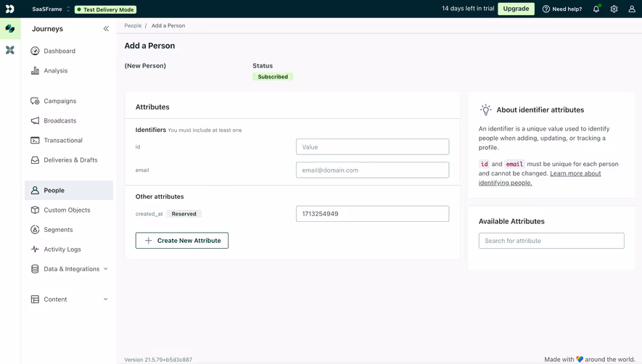Click the 'Available Attributes' heading
This screenshot has width=642, height=364.
[511, 221]
